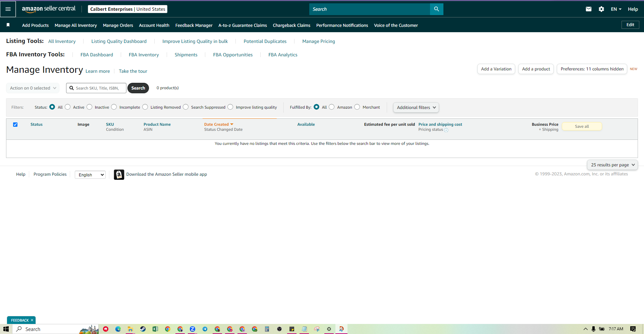Open File Explorer from the taskbar
This screenshot has width=644, height=334.
coord(130,329)
